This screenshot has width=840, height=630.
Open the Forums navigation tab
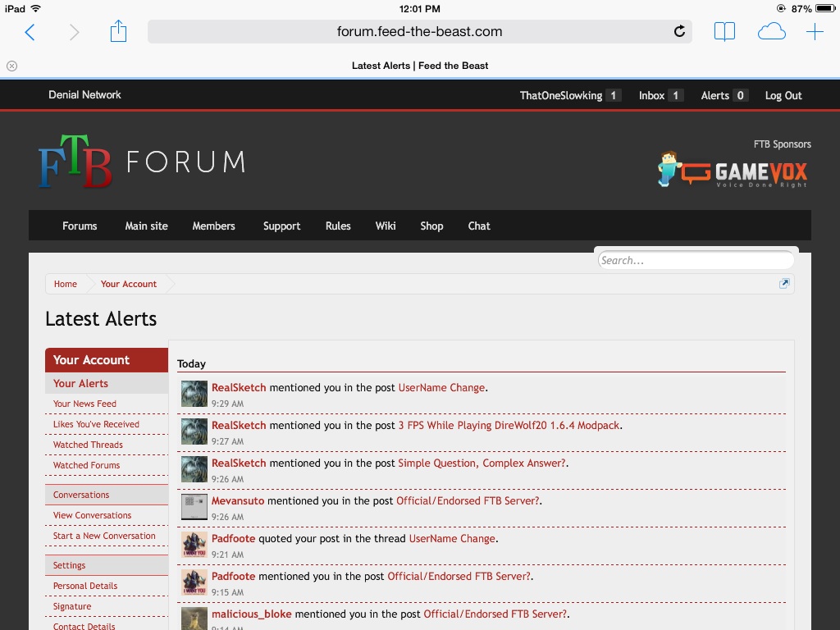click(80, 226)
